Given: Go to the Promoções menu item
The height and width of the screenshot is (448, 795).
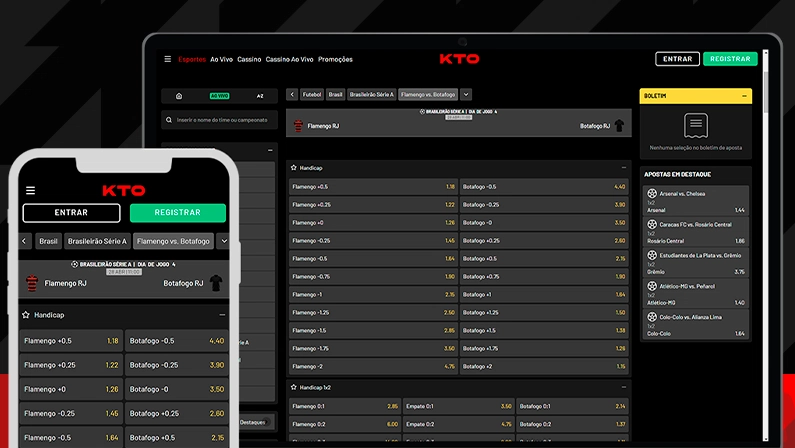Looking at the screenshot, I should pyautogui.click(x=335, y=59).
